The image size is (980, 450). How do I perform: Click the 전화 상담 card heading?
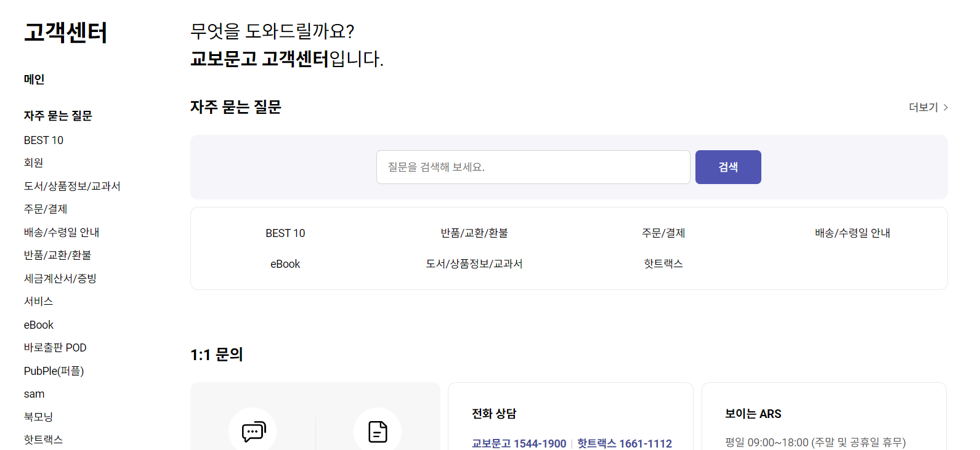coord(494,414)
